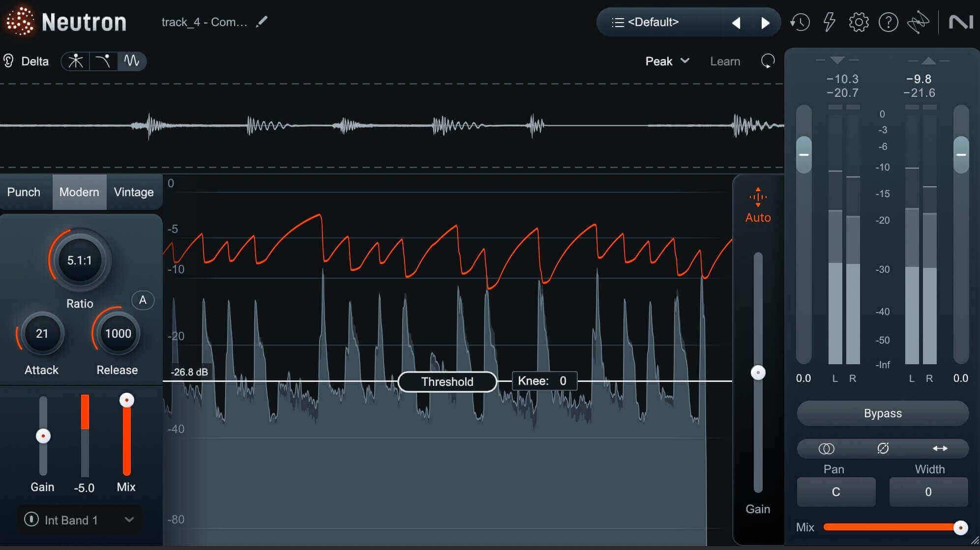This screenshot has height=550, width=980.
Task: Click the input gain value 0.0
Action: (803, 378)
